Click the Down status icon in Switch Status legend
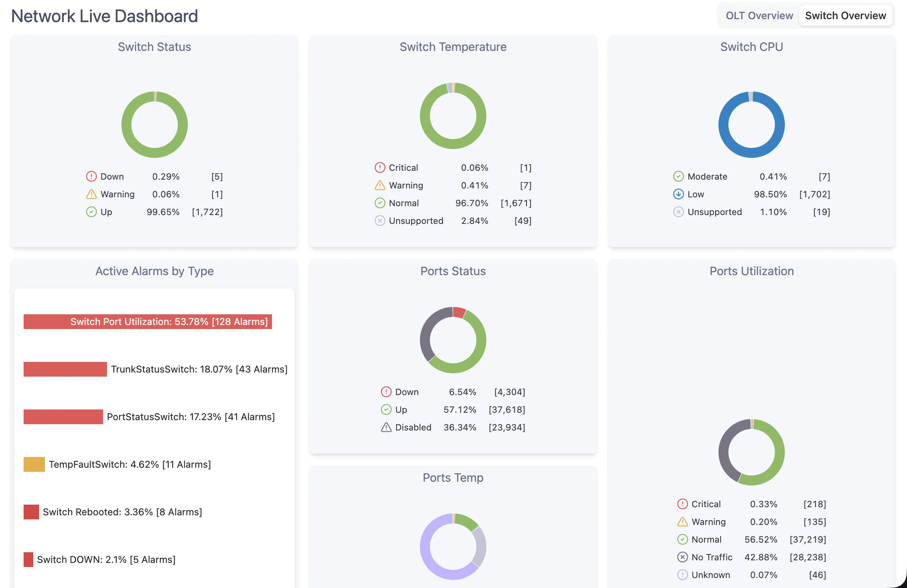907x588 pixels. tap(91, 176)
